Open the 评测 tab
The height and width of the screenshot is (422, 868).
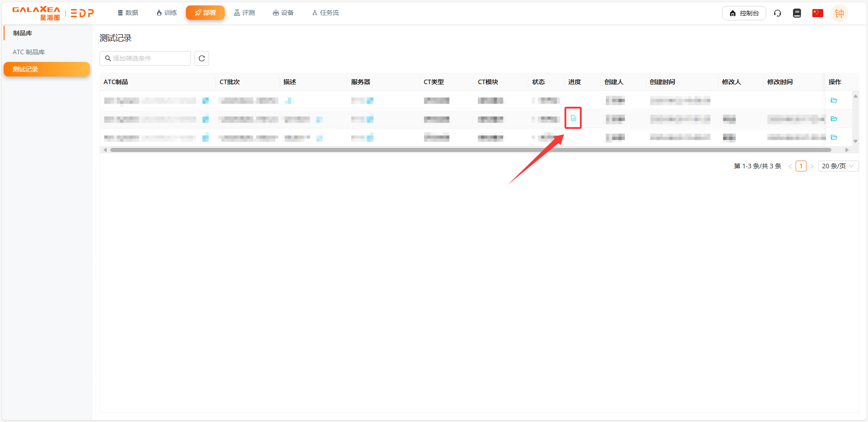click(x=244, y=13)
